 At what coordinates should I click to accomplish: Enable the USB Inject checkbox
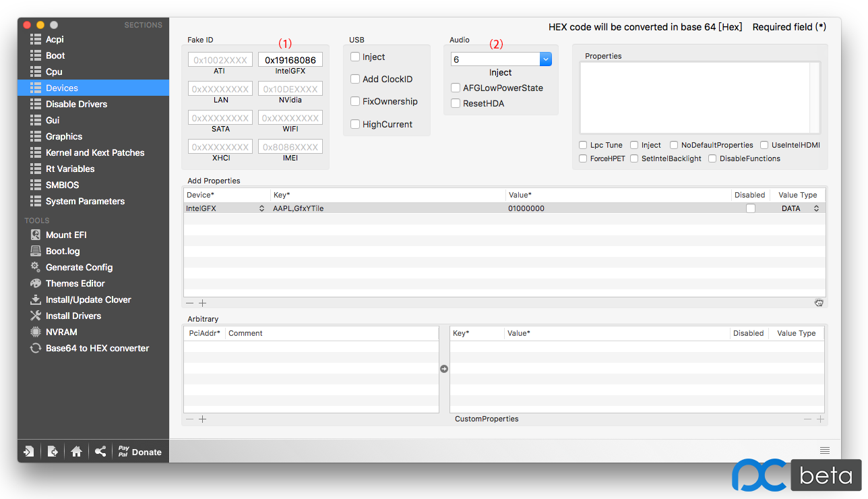tap(355, 57)
